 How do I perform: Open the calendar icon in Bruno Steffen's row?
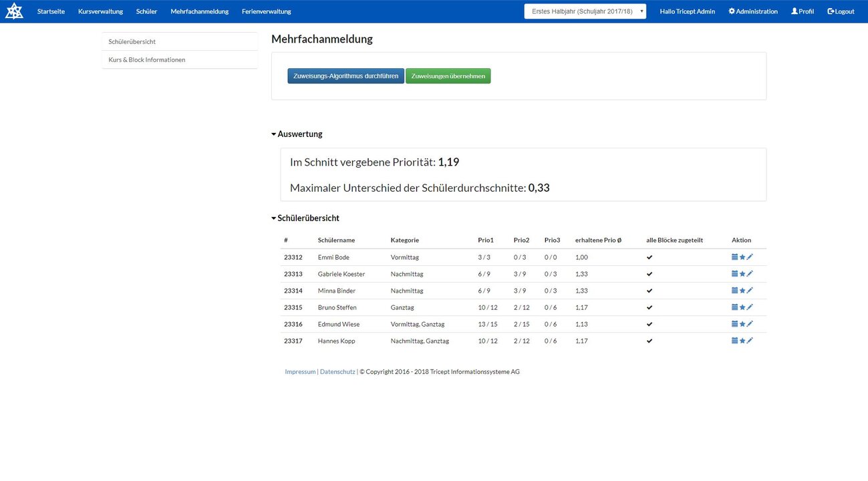(735, 307)
